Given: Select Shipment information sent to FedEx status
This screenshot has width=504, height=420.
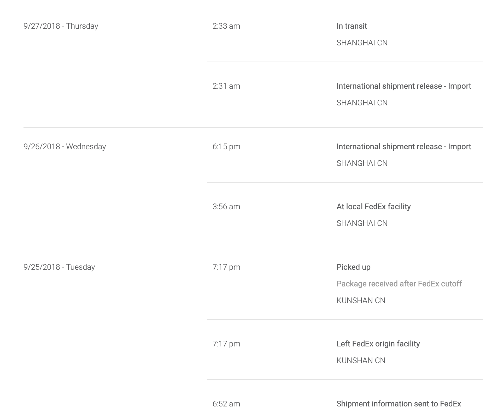Looking at the screenshot, I should (399, 404).
